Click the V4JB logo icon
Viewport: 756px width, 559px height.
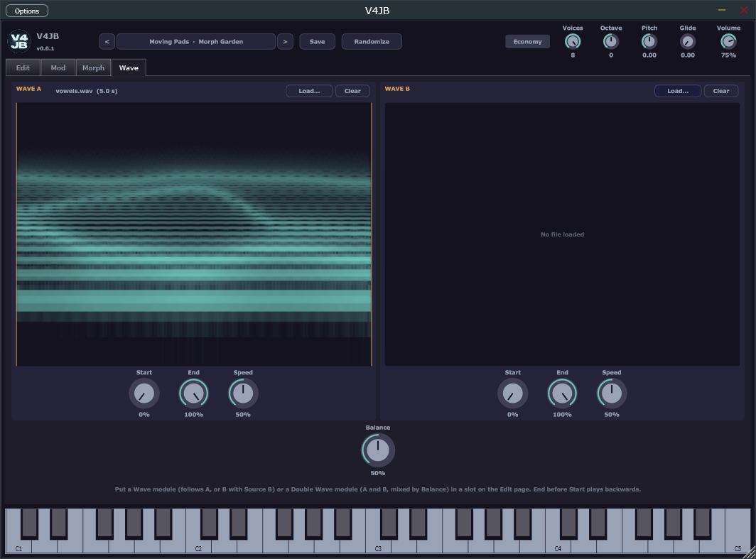click(x=19, y=41)
